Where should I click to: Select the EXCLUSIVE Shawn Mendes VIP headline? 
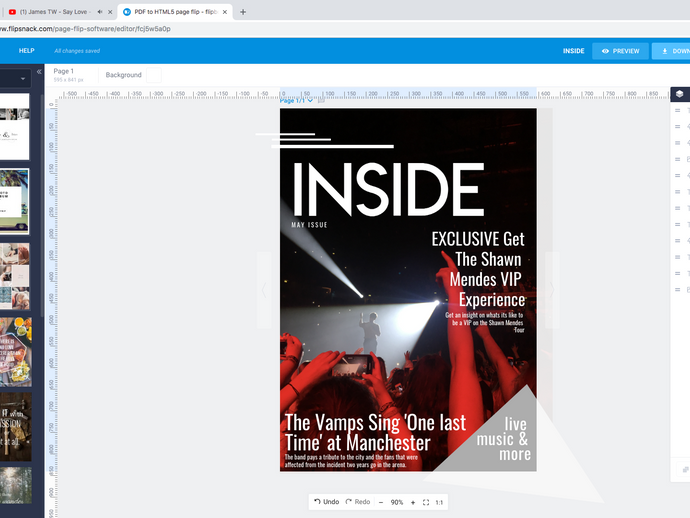pyautogui.click(x=478, y=269)
